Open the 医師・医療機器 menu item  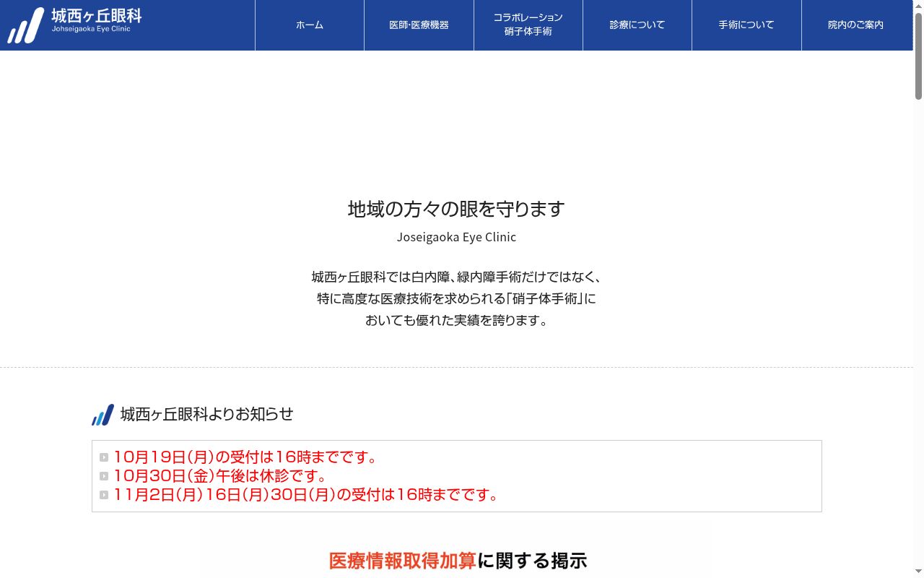pyautogui.click(x=419, y=25)
